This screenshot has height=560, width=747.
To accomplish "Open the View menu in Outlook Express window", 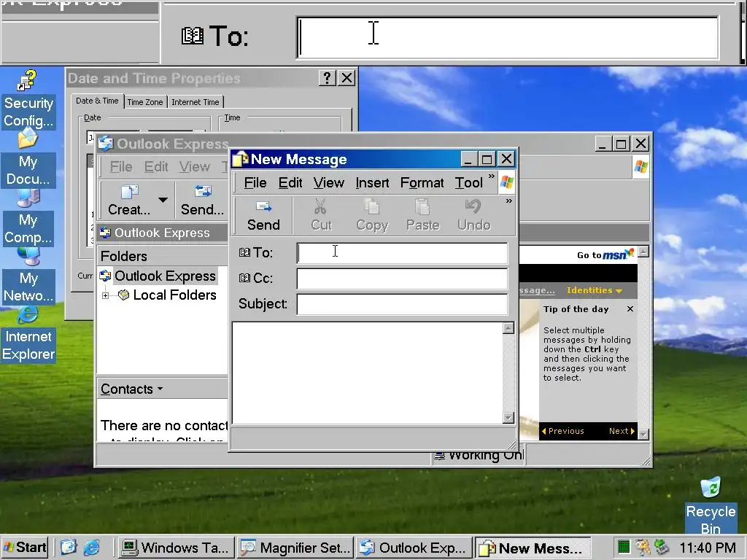I will coord(194,167).
